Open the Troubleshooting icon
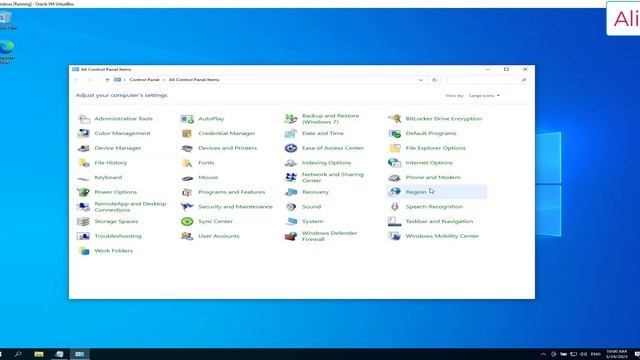Viewport: 640px width, 360px height. pyautogui.click(x=84, y=236)
